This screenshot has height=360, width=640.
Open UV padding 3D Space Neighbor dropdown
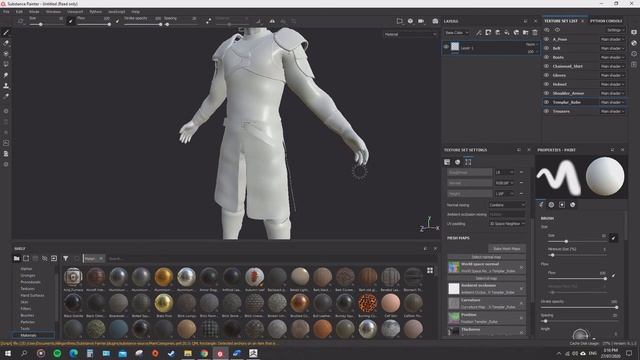pos(507,224)
